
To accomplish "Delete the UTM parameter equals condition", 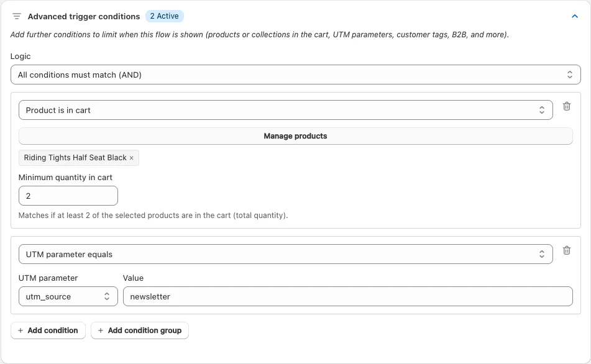I will 567,250.
